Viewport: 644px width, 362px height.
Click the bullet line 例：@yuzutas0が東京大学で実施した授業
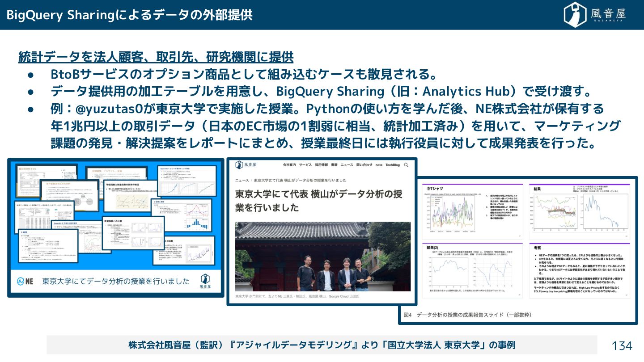(x=327, y=109)
